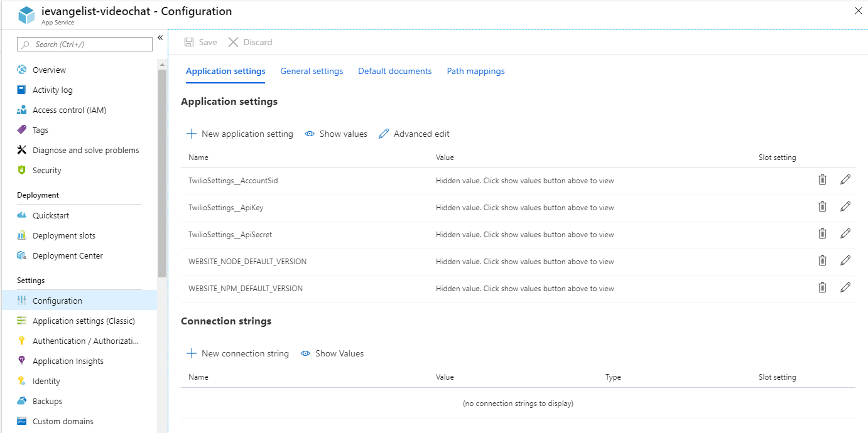
Task: Click the Application Insights lightbulb icon
Action: click(22, 361)
